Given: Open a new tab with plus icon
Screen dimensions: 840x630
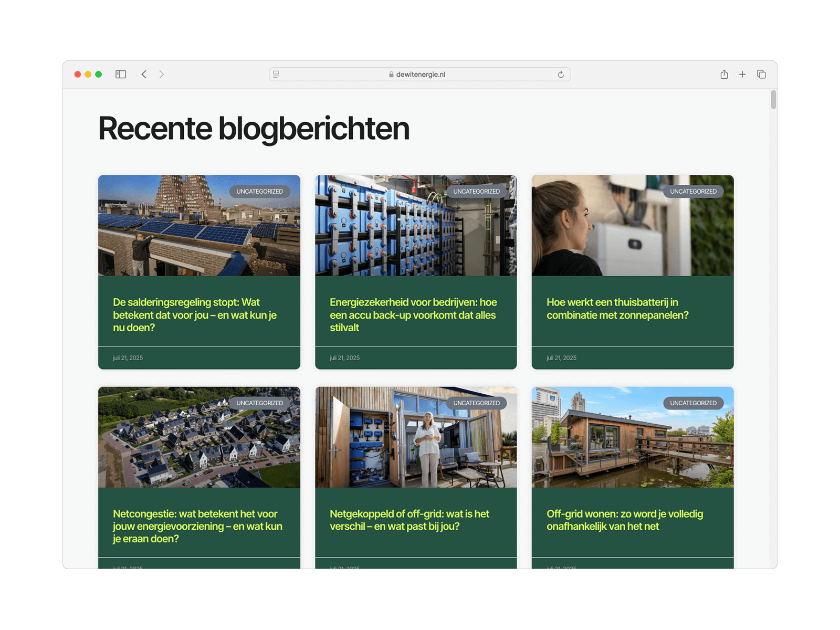Looking at the screenshot, I should pyautogui.click(x=742, y=75).
